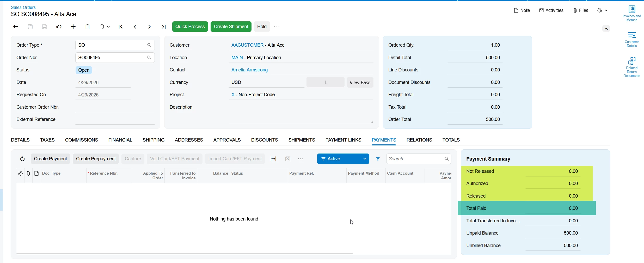Switch to the FINANCIAL tab
This screenshot has height=263, width=644.
point(120,140)
